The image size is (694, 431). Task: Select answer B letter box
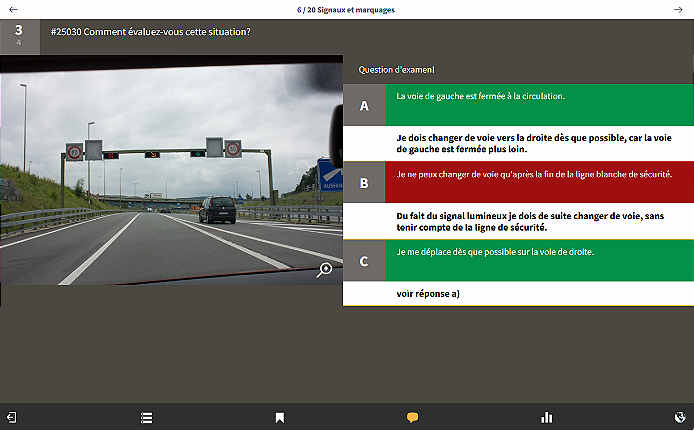[364, 183]
